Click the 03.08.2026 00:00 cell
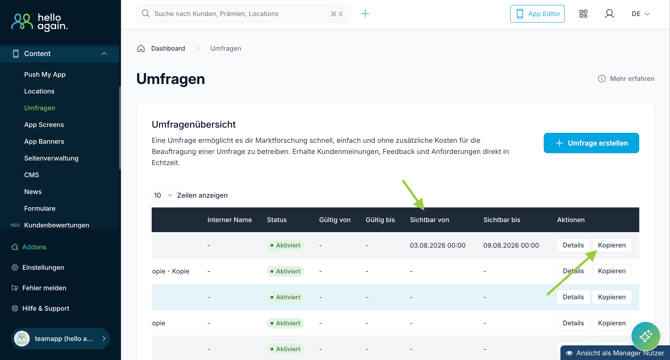The image size is (670, 360). 437,246
